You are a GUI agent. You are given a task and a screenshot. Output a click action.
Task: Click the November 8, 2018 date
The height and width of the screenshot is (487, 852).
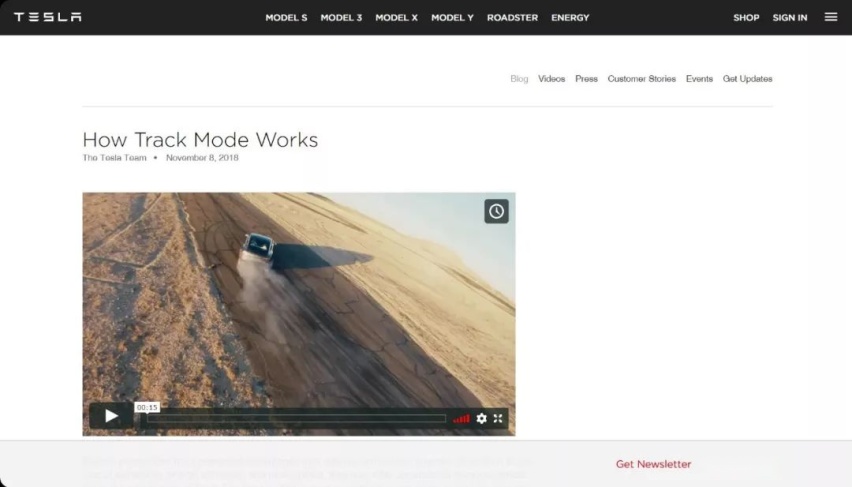(x=202, y=158)
